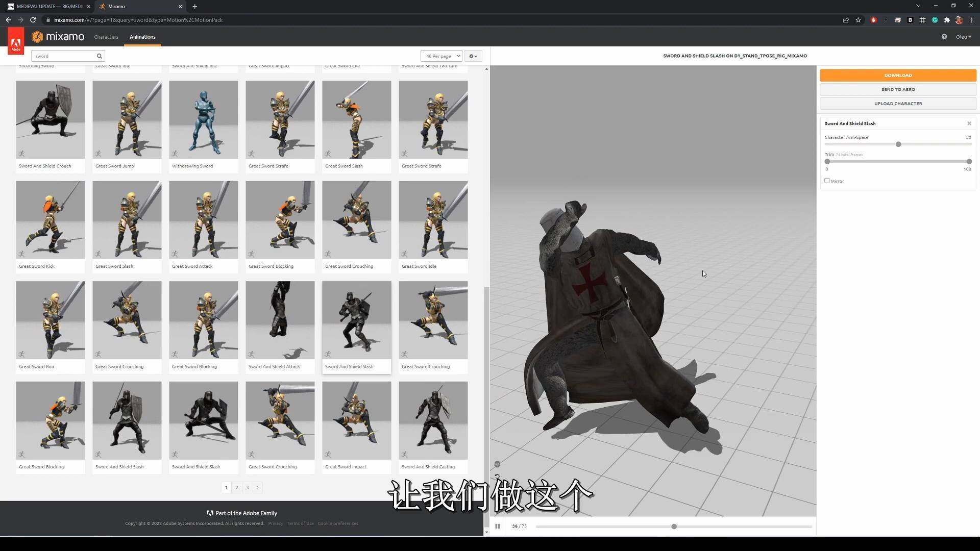This screenshot has width=980, height=551.
Task: Click the Mixamo logo
Action: point(58,37)
